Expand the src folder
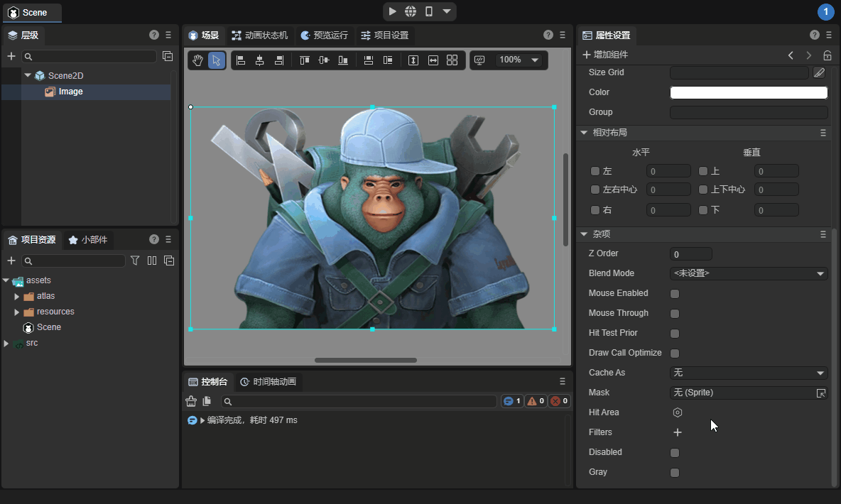This screenshot has width=841, height=504. click(6, 343)
